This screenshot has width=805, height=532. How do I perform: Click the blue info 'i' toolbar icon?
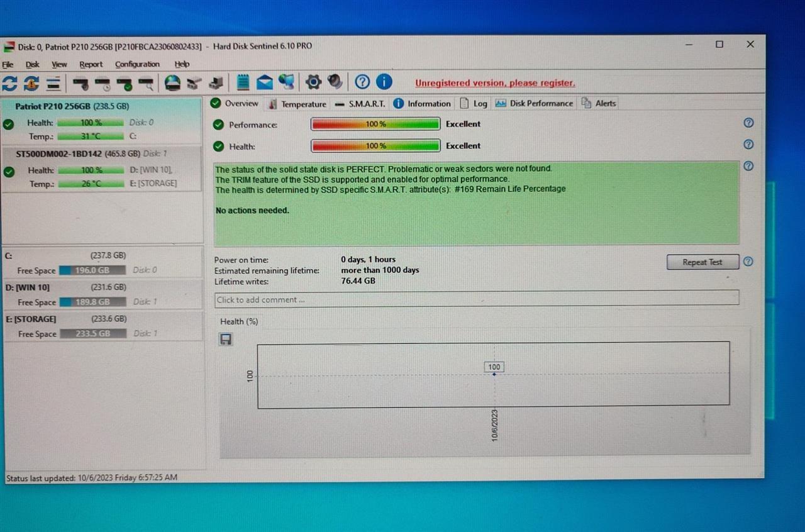(384, 82)
